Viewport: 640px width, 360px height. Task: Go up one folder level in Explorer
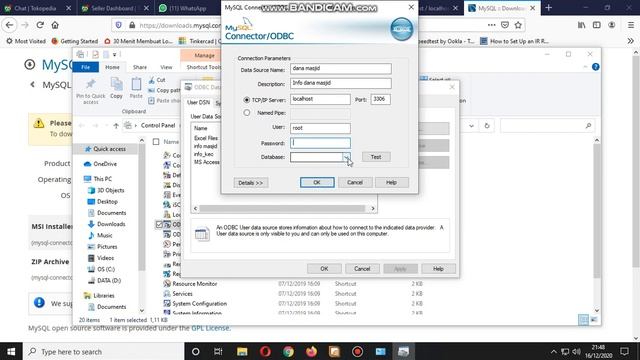tap(116, 126)
